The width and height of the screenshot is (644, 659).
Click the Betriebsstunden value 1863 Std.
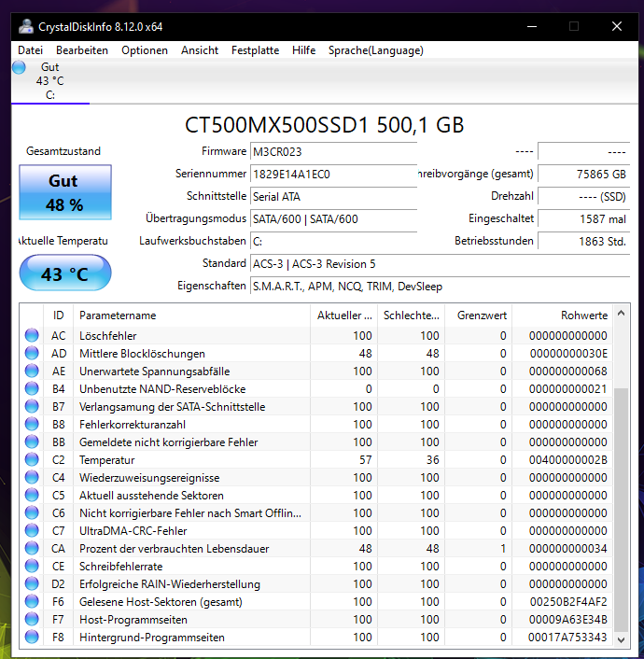point(584,241)
